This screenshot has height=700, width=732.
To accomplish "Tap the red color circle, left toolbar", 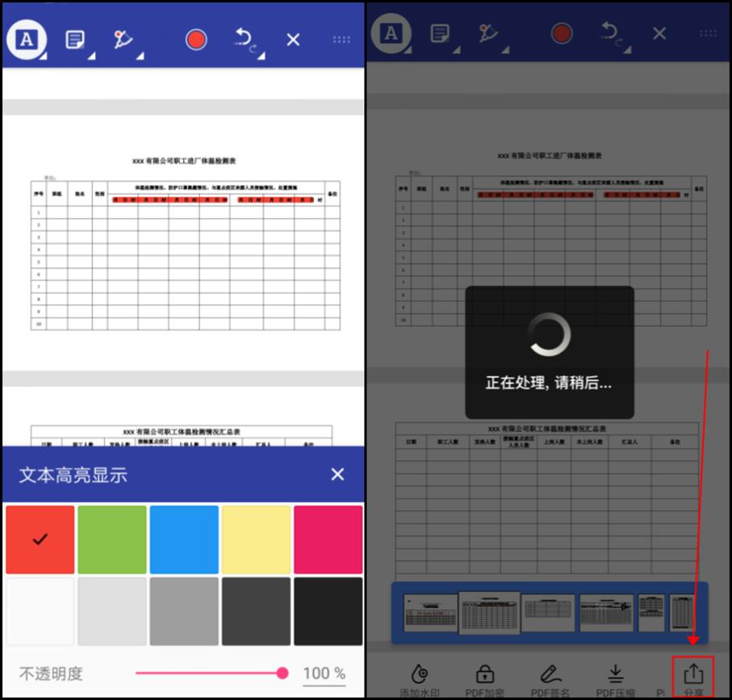I will [x=196, y=40].
